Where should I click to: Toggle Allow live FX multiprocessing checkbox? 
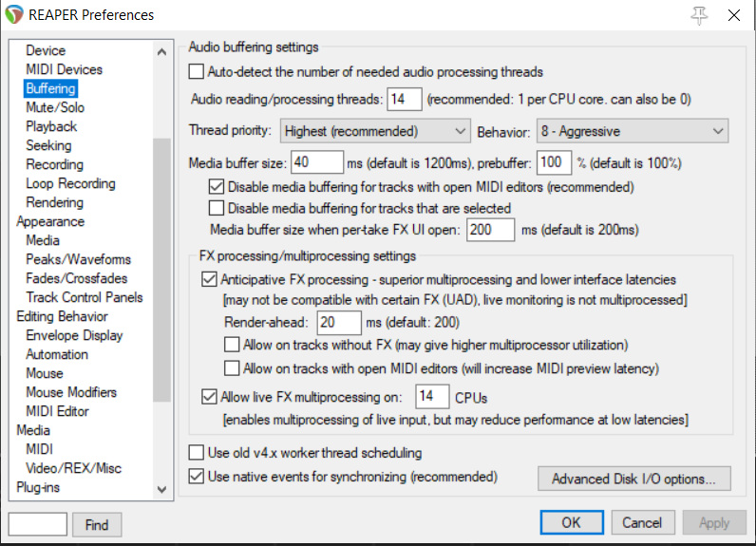point(210,396)
